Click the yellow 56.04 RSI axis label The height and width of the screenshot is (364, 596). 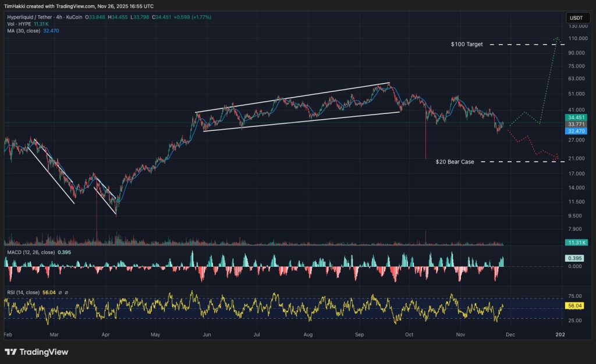574,305
